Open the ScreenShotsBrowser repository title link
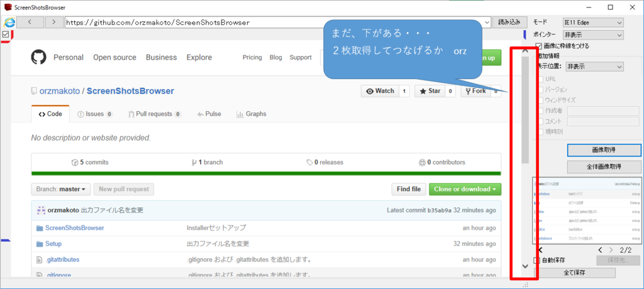The width and height of the screenshot is (644, 289). [x=130, y=91]
